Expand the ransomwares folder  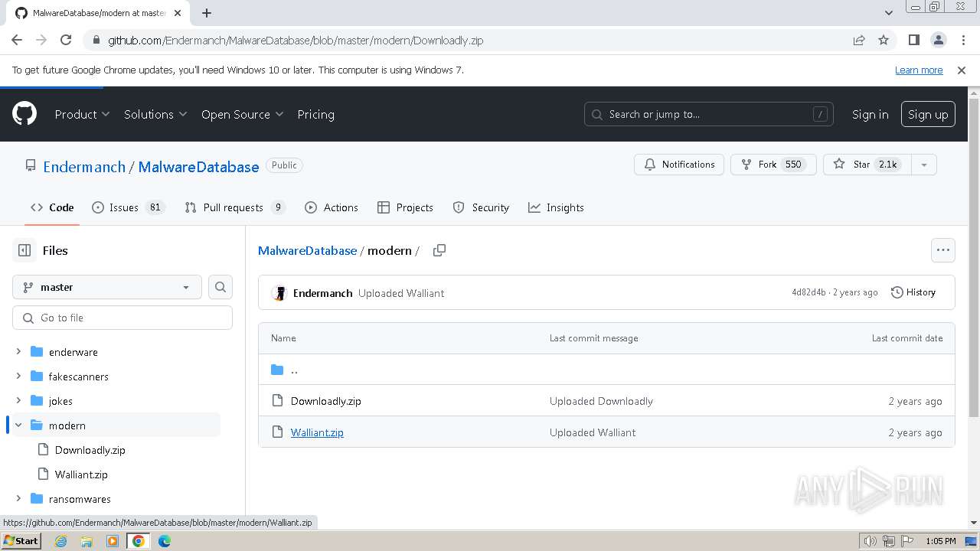point(18,499)
